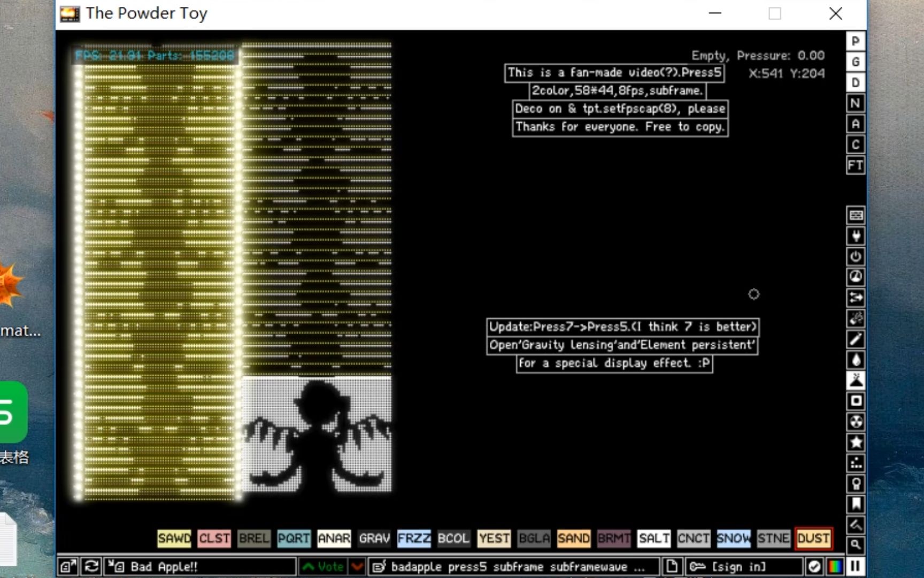Select the SAND element
The height and width of the screenshot is (578, 924).
pos(574,538)
